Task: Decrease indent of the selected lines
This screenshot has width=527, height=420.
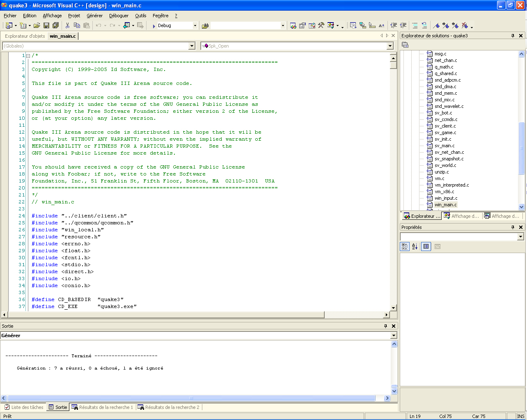Action: point(394,25)
